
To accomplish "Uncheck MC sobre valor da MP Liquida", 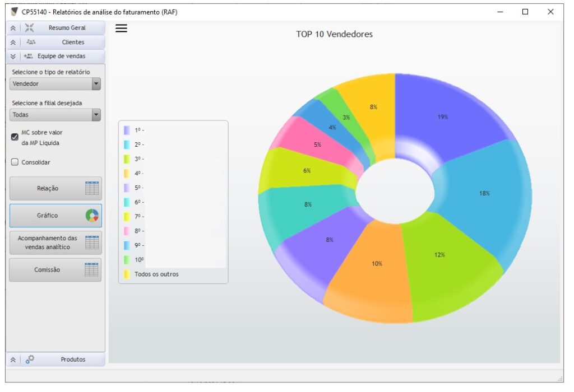I will tap(15, 137).
